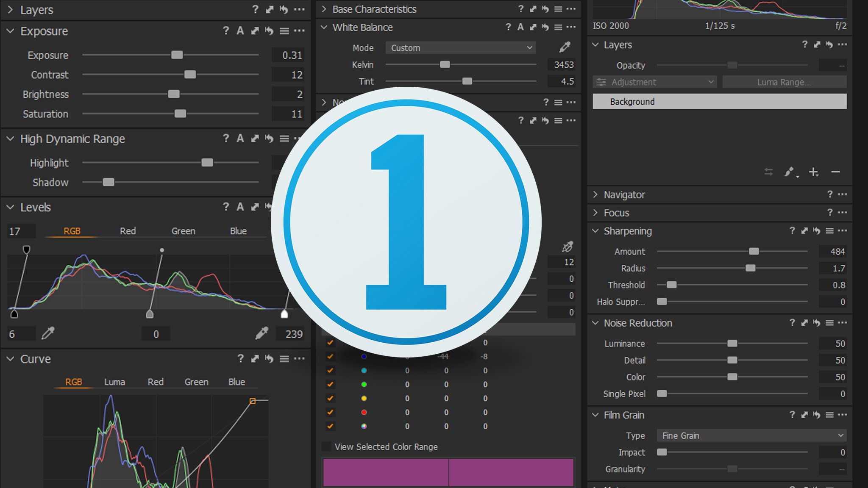Uncheck the red color range checkbox

coord(330,412)
